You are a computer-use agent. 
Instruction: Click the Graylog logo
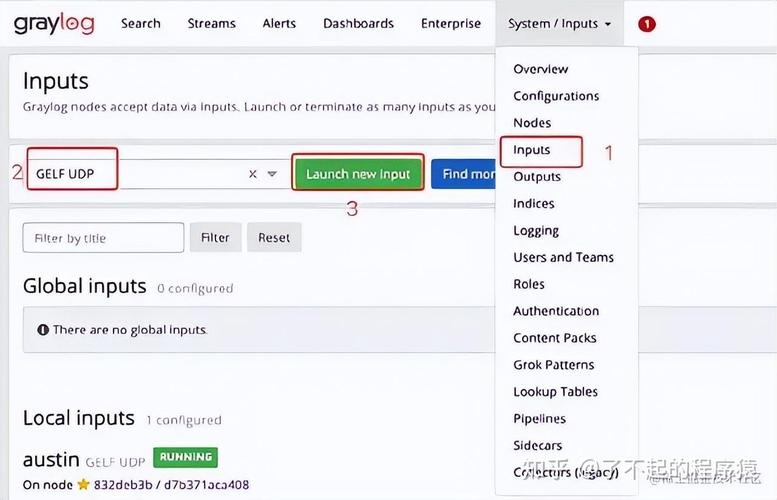[54, 23]
